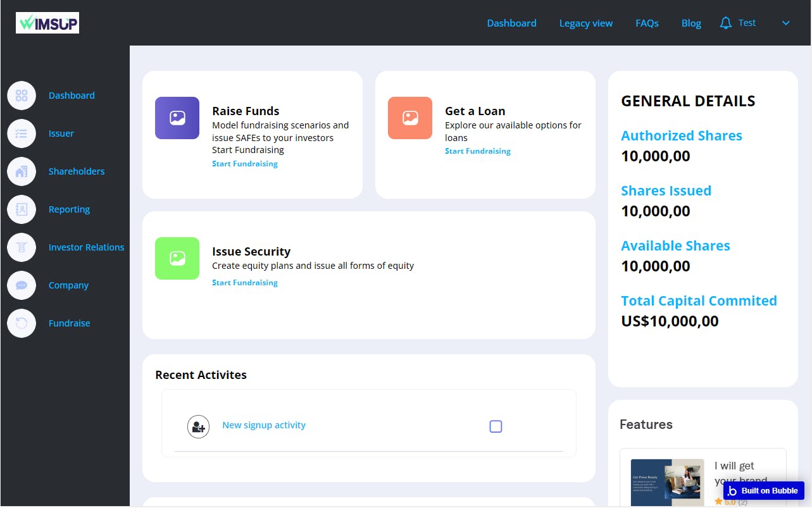Open Get Press Ready feature thumbnail
Image resolution: width=812 pixels, height=508 pixels.
pyautogui.click(x=668, y=483)
